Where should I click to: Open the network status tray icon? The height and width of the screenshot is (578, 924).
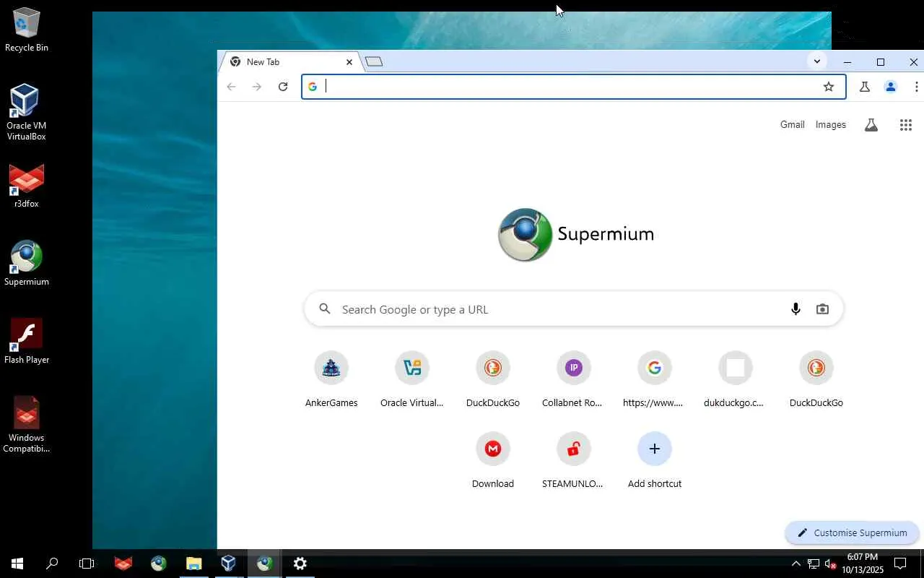(x=814, y=564)
